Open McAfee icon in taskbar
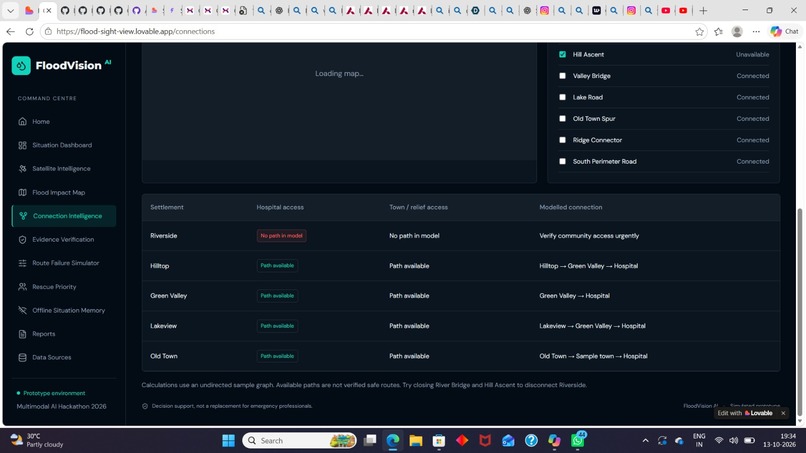 [485, 441]
